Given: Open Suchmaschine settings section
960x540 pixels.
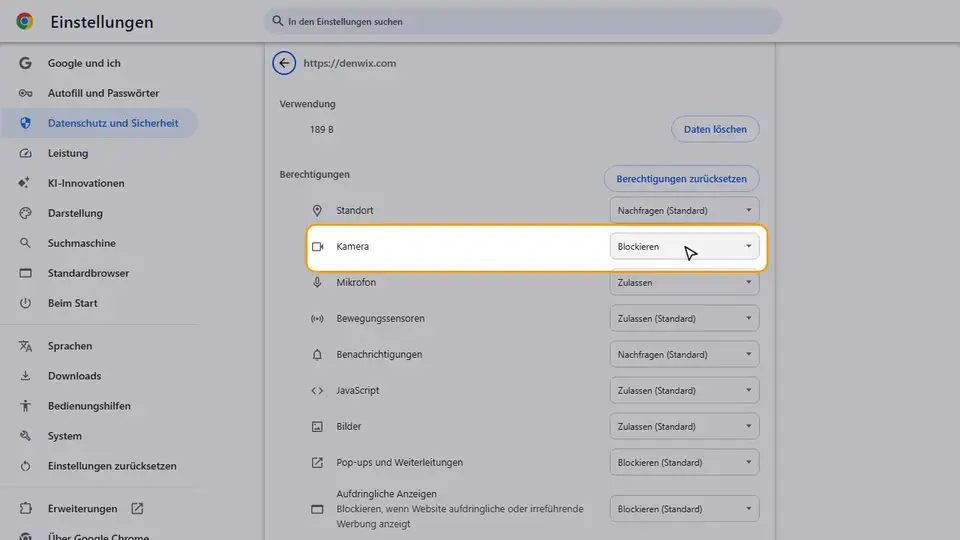Looking at the screenshot, I should pyautogui.click(x=81, y=243).
